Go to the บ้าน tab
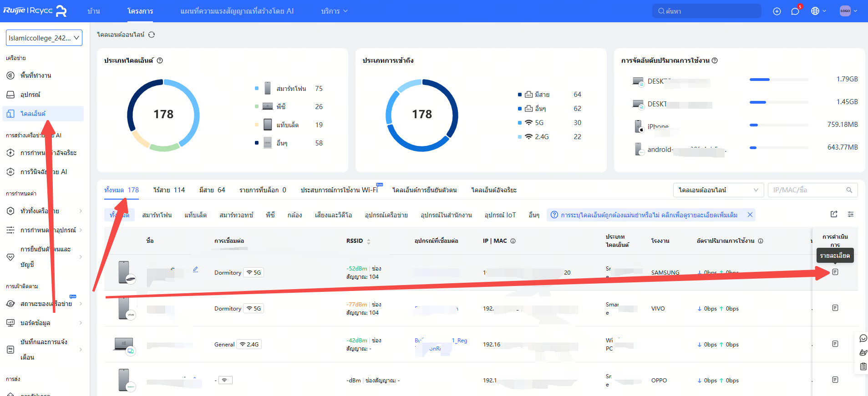 pyautogui.click(x=94, y=11)
